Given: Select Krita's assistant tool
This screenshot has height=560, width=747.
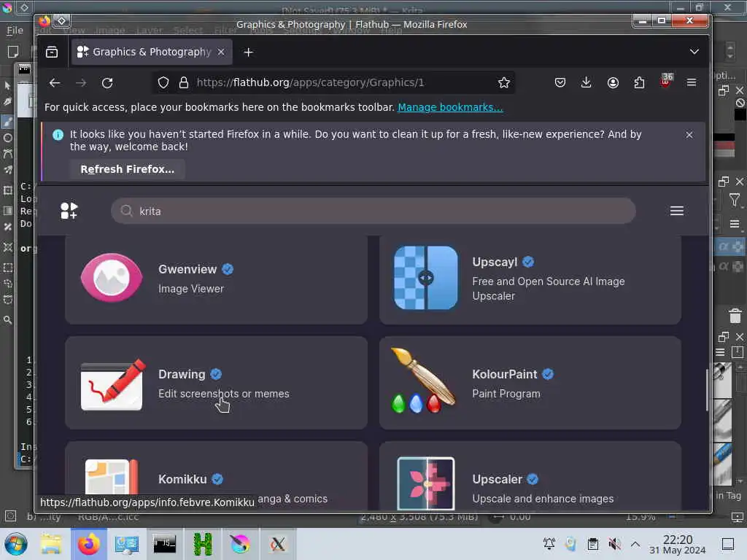Looking at the screenshot, I should pyautogui.click(x=7, y=247).
